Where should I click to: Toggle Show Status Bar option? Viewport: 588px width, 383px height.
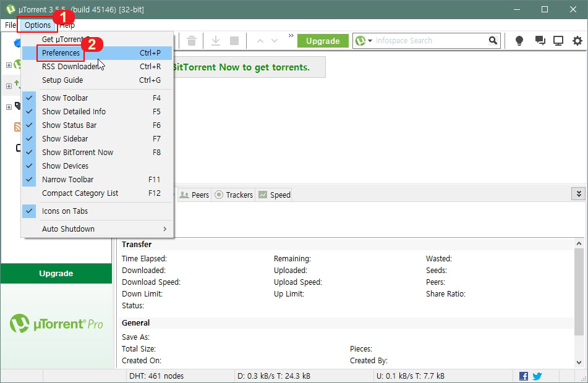tap(97, 125)
